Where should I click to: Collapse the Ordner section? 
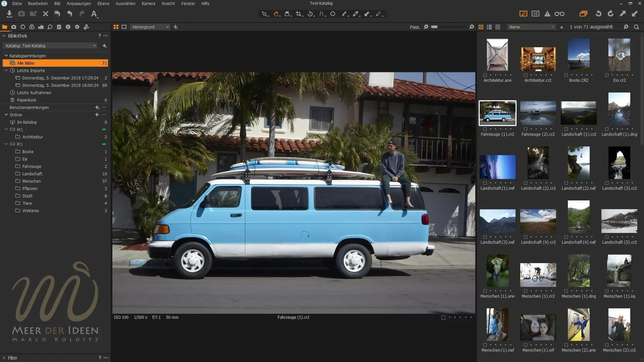coord(6,115)
